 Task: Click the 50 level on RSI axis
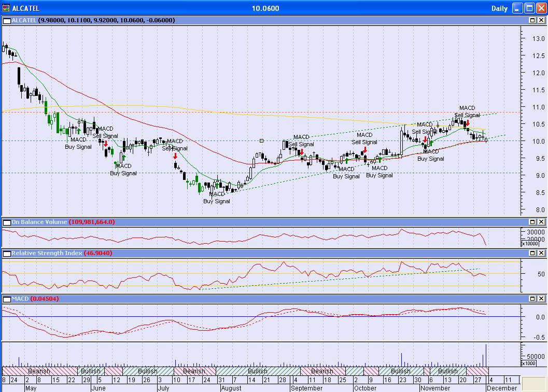pos(541,274)
